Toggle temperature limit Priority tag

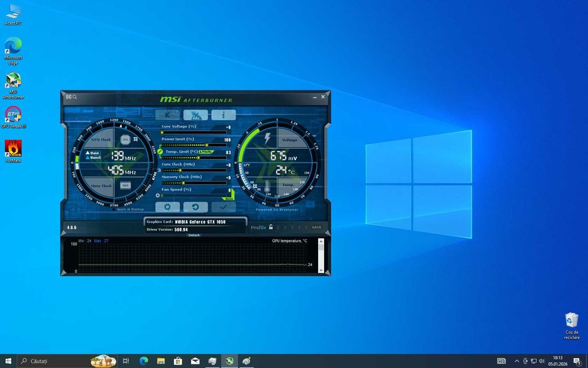click(206, 152)
